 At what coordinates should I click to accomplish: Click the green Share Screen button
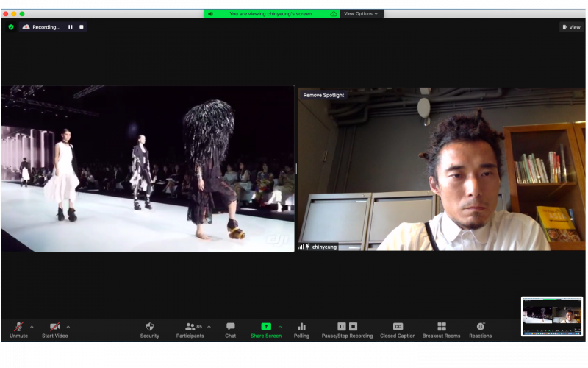266,330
